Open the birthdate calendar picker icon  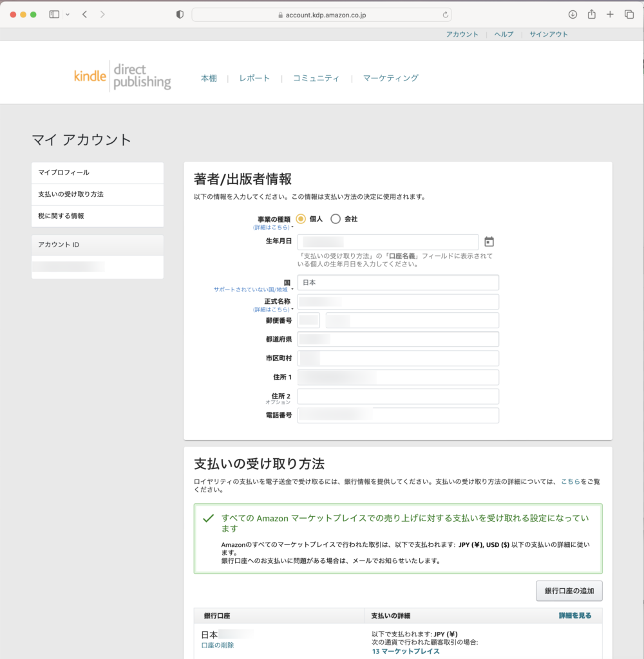(x=489, y=242)
